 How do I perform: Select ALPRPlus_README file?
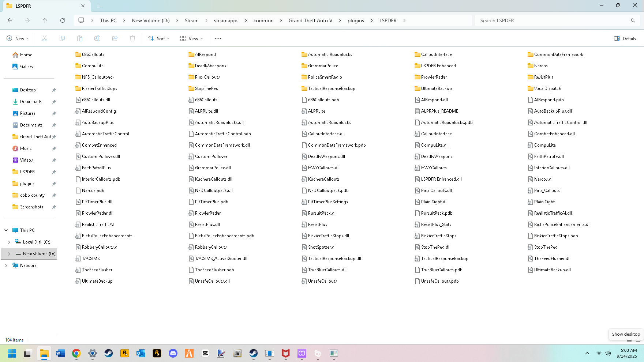[436, 111]
